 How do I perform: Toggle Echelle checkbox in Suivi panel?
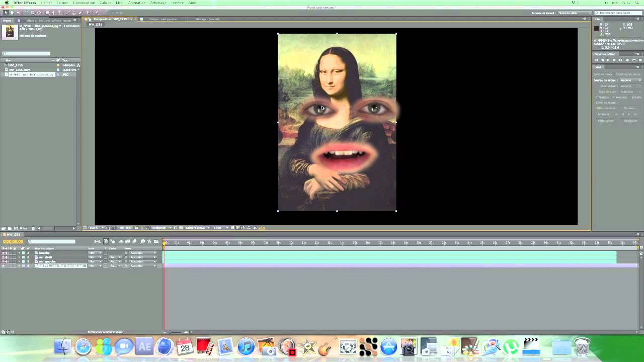click(629, 97)
